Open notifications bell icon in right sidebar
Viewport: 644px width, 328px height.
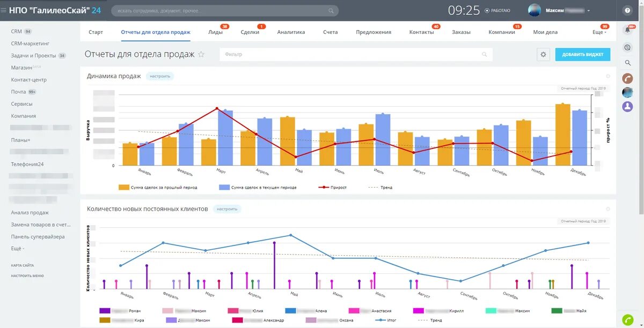[627, 30]
